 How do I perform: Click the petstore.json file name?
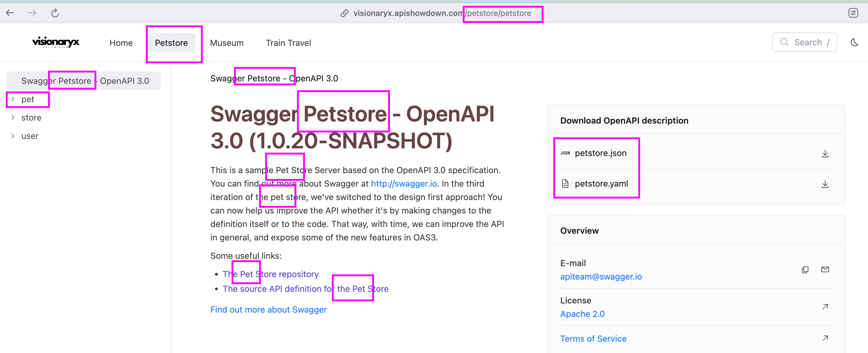tap(600, 153)
